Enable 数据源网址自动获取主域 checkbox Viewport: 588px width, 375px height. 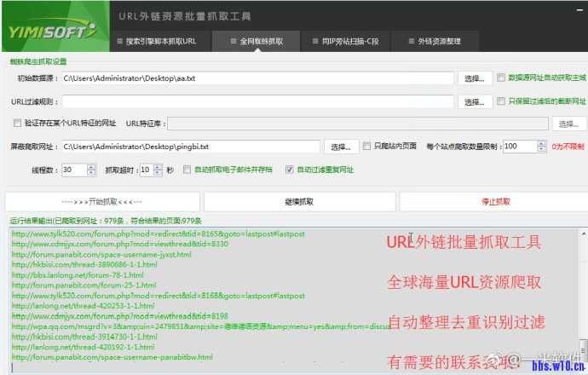(501, 78)
